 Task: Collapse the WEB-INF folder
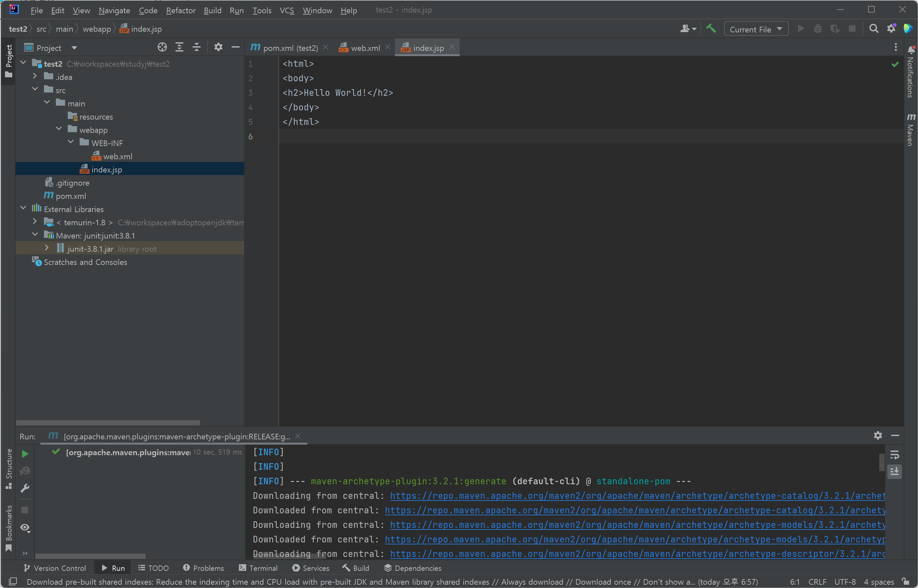point(71,142)
